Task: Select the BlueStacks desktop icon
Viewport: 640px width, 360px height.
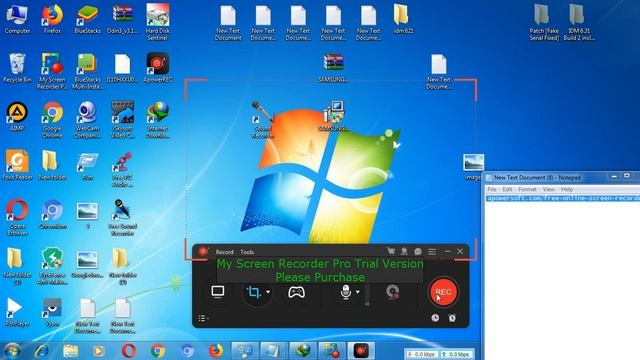Action: coord(87,19)
